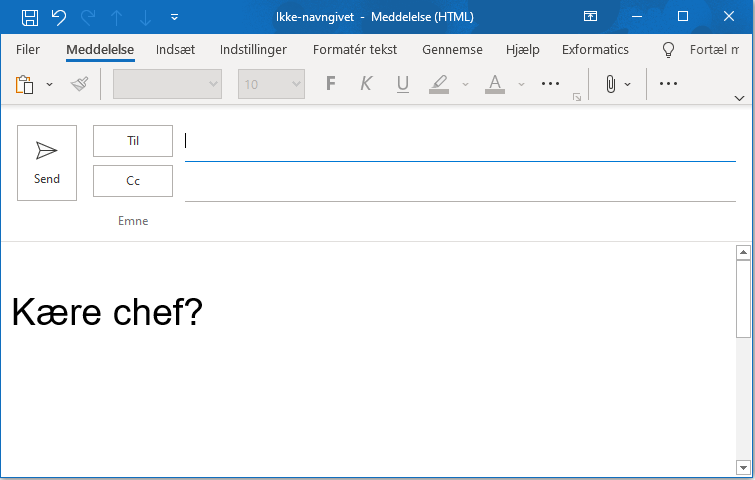Attach a file with paperclip icon
This screenshot has height=480, width=755.
(609, 85)
